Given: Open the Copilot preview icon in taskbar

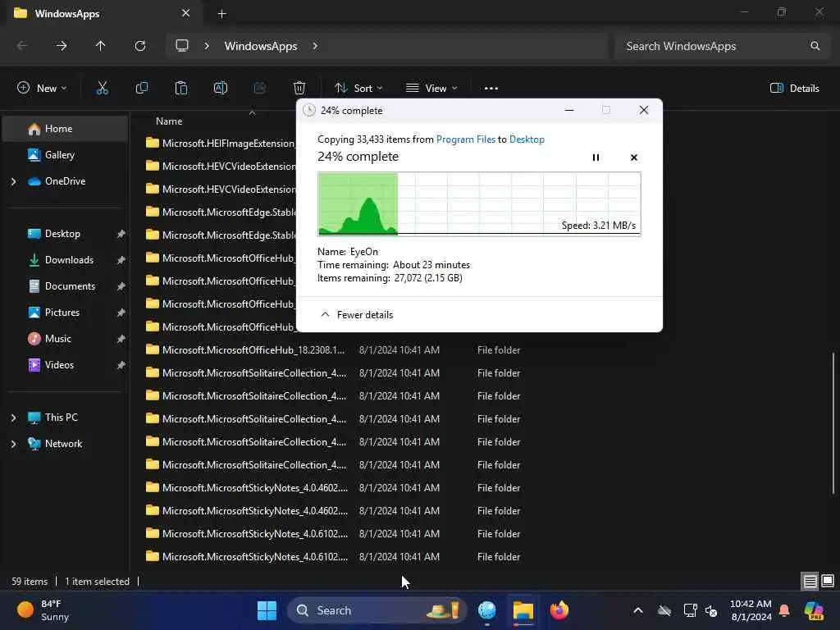Looking at the screenshot, I should [x=814, y=610].
